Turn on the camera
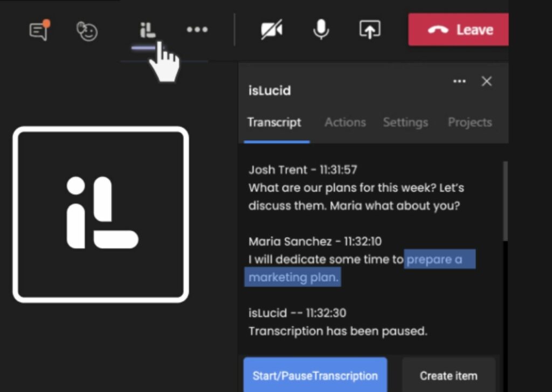This screenshot has height=392, width=552. tap(272, 30)
